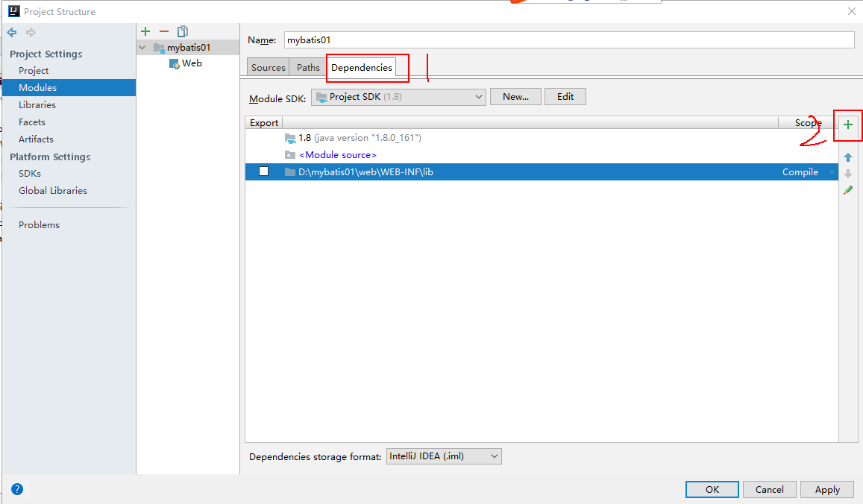This screenshot has width=863, height=504.
Task: Click the Scope column header
Action: coord(807,123)
